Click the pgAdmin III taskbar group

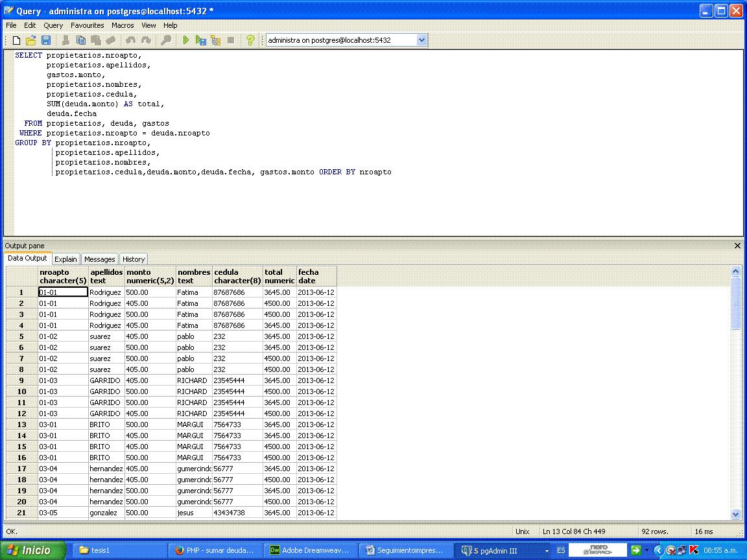503,550
